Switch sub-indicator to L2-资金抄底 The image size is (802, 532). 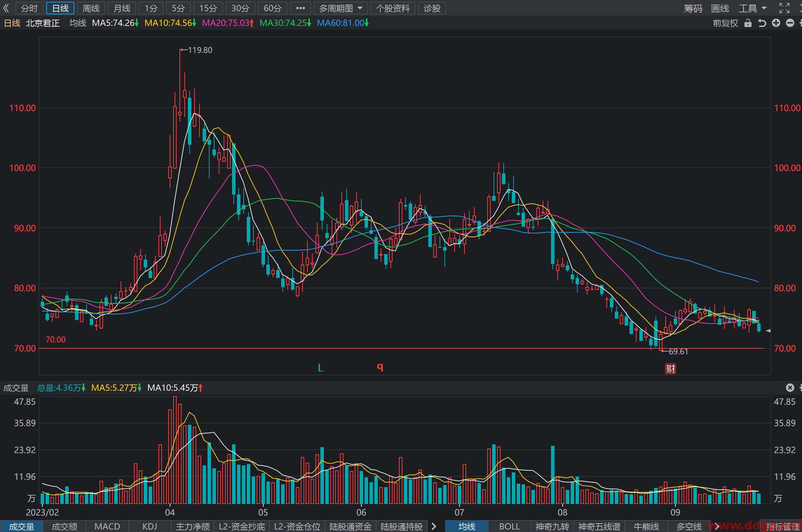pyautogui.click(x=242, y=526)
